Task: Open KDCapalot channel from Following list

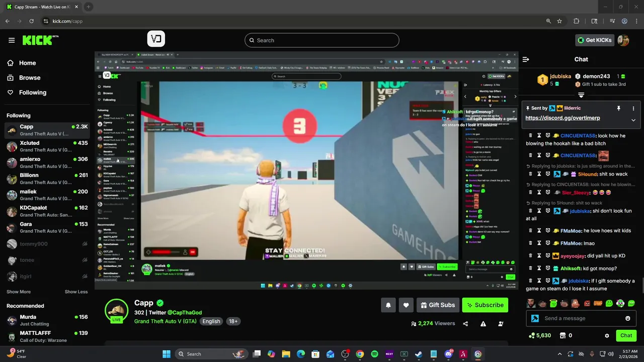Action: point(47,211)
